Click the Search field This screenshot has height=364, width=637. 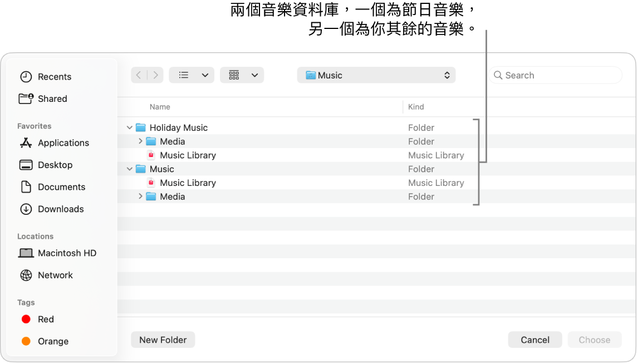[555, 75]
